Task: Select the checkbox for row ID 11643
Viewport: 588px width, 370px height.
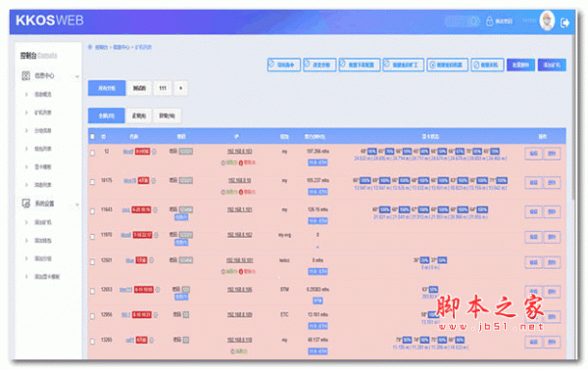Action: click(x=92, y=211)
